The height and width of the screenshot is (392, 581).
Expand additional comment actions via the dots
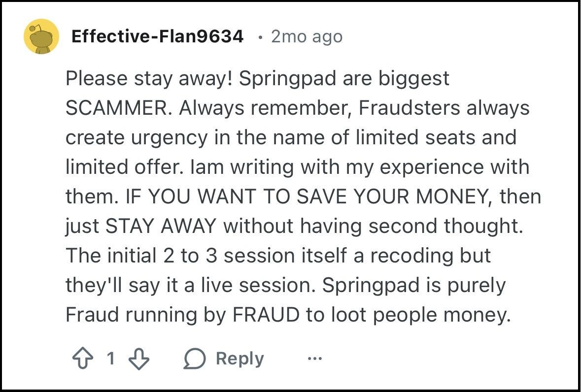pyautogui.click(x=314, y=359)
